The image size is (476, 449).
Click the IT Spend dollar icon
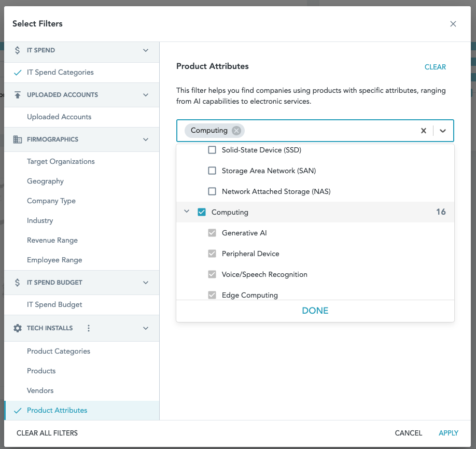tap(18, 50)
